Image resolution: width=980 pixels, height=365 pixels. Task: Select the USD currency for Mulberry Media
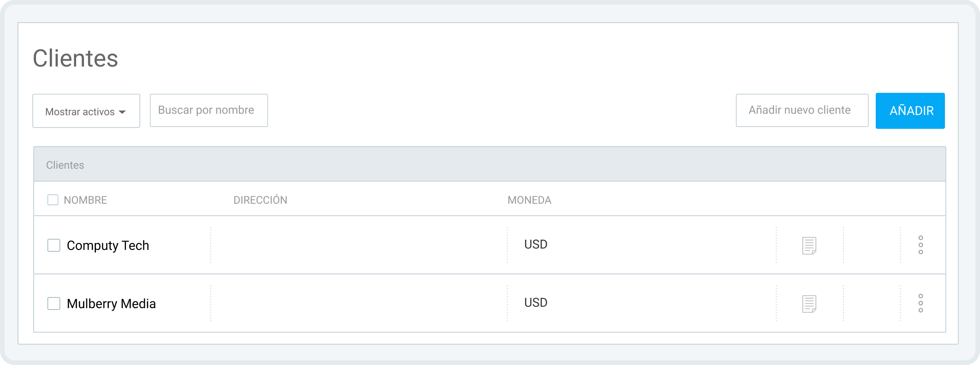tap(536, 303)
